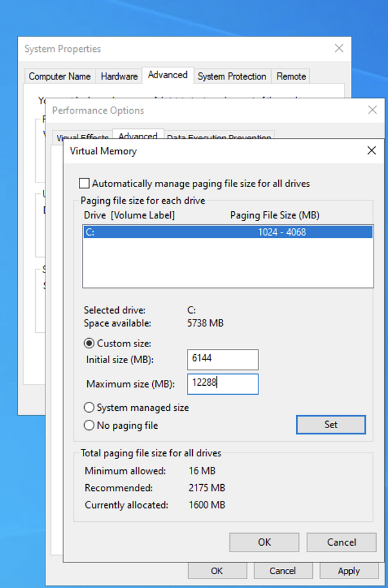Open the Data Execution Prevention tab
388x588 pixels.
[218, 137]
